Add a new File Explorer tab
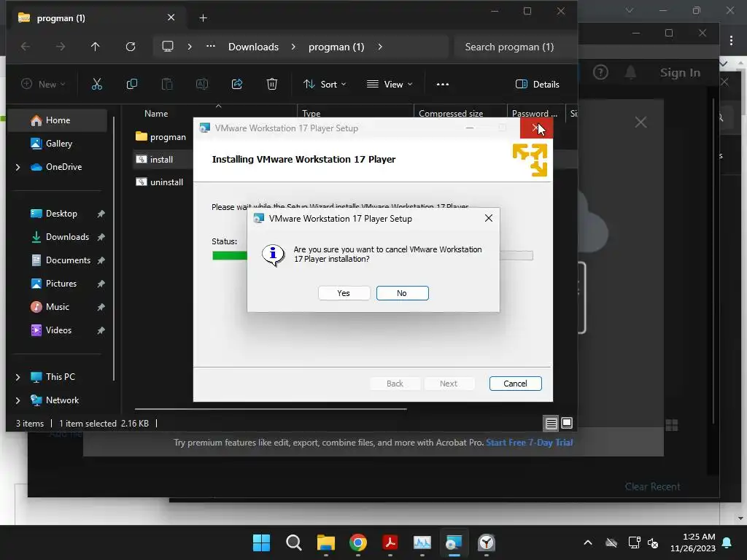 click(203, 18)
